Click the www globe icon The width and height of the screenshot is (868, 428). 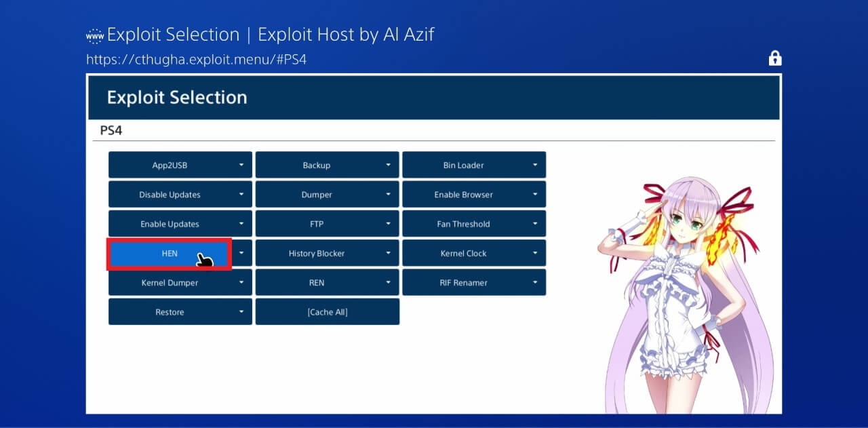(95, 35)
